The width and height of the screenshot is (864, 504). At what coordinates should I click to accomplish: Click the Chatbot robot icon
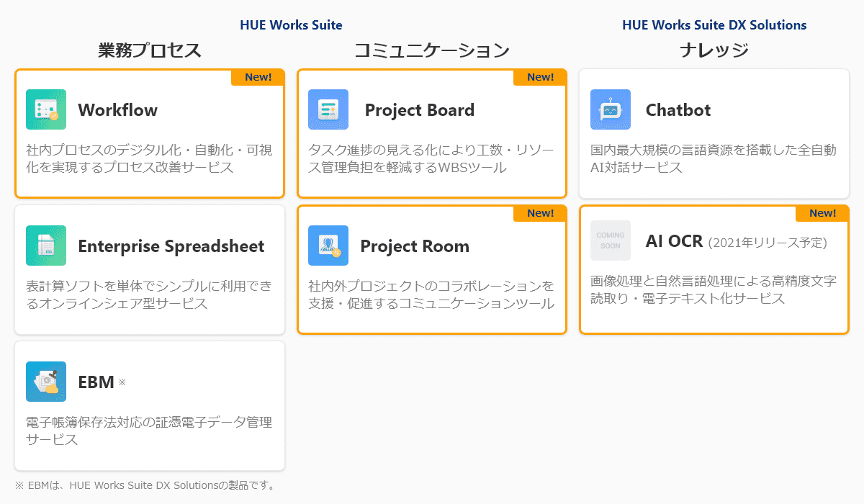611,109
